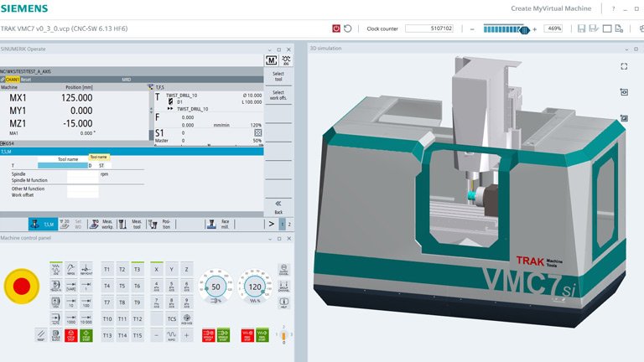Click the REF POINT key on control panel
The image size is (644, 362).
click(x=86, y=269)
